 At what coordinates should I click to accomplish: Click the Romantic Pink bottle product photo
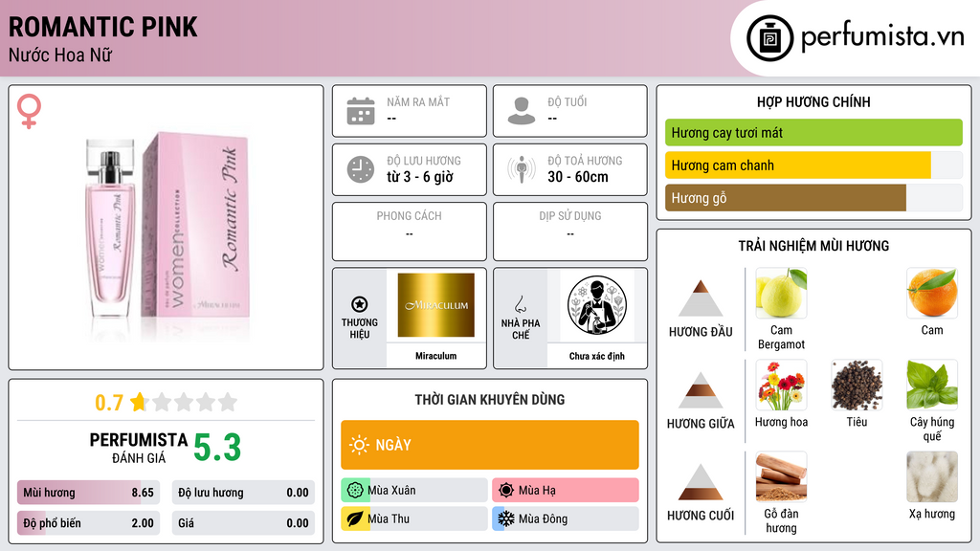(167, 228)
